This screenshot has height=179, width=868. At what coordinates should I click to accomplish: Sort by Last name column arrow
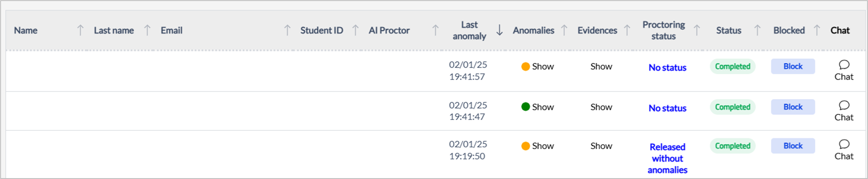coord(147,30)
